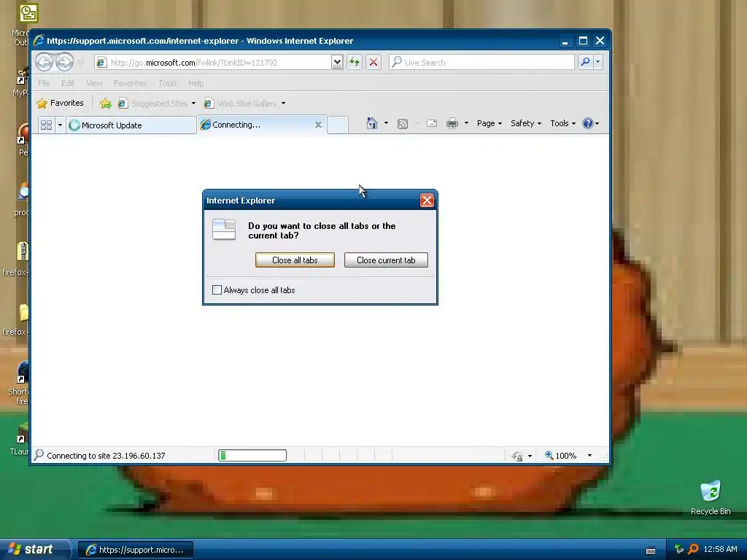747x560 pixels.
Task: Click the RSS Feeds icon
Action: [x=403, y=124]
